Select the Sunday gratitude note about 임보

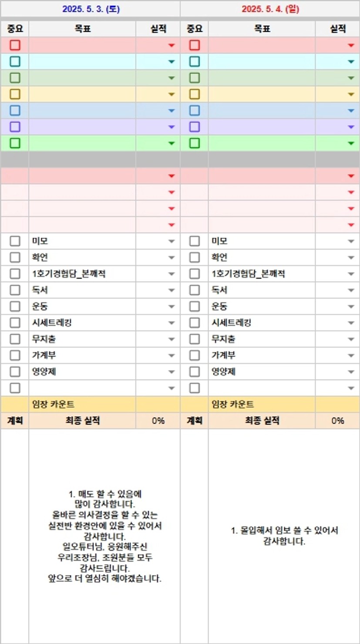point(284,536)
